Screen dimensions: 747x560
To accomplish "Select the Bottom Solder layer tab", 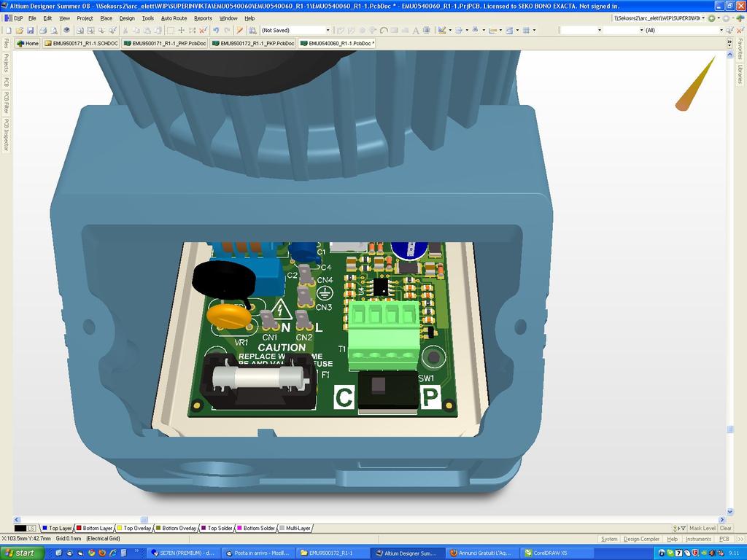I will [256, 528].
